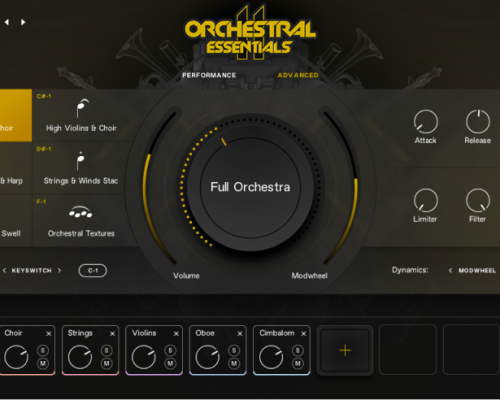Click the F-1 keyswitch note label
500x400 pixels.
tap(41, 201)
